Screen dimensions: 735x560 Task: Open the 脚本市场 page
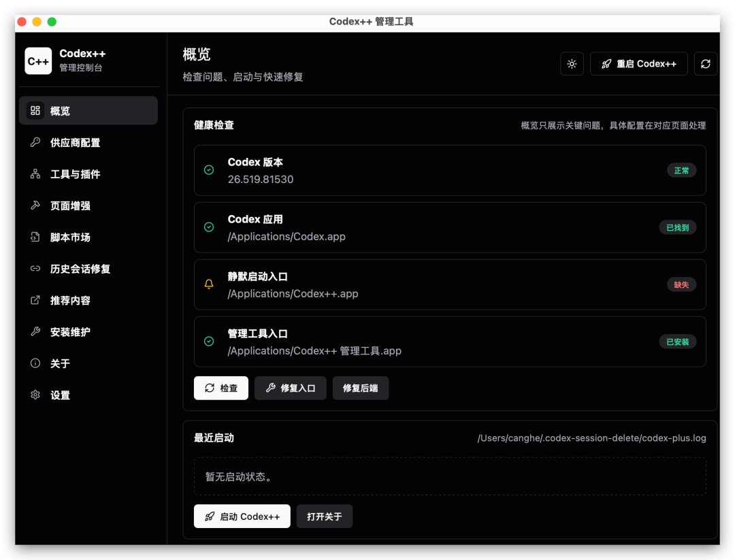tap(88, 237)
